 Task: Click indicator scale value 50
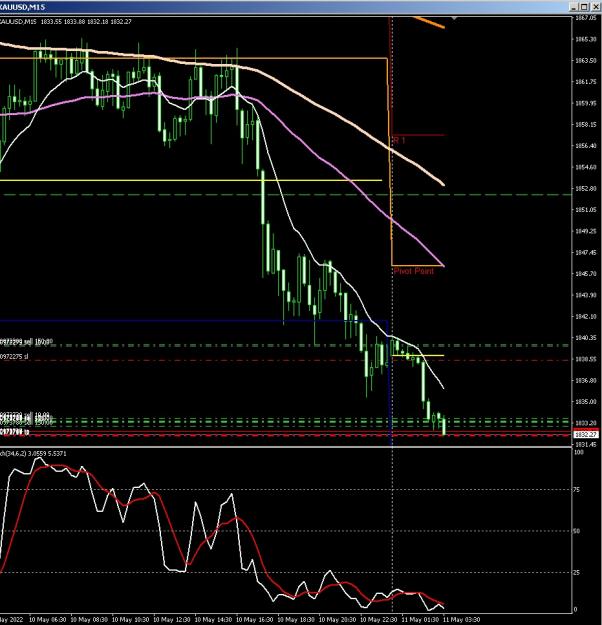point(576,531)
